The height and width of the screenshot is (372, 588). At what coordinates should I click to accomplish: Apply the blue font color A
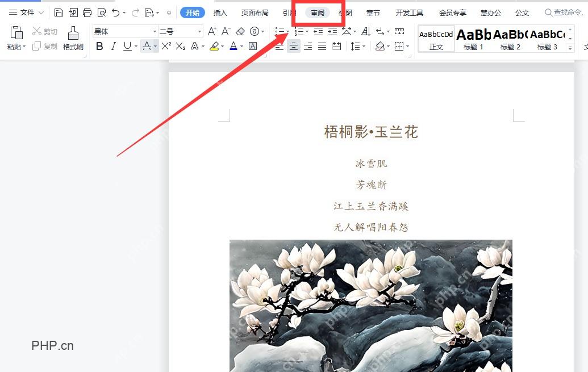(233, 46)
